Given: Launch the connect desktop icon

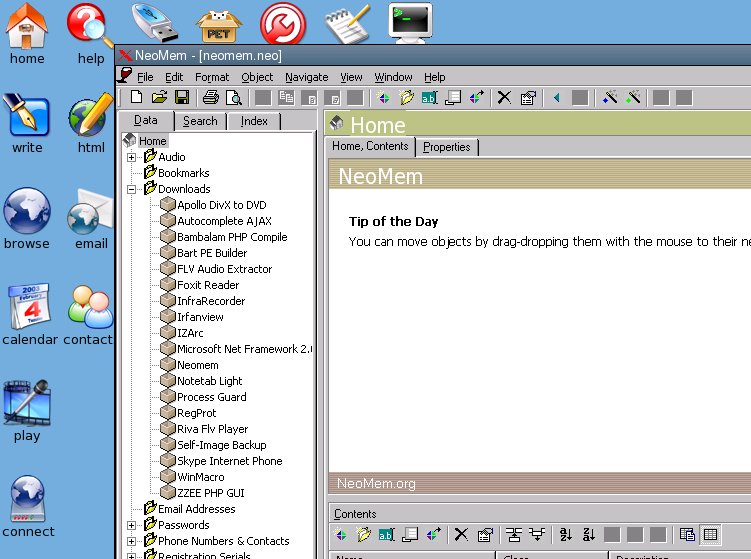Looking at the screenshot, I should [28, 507].
